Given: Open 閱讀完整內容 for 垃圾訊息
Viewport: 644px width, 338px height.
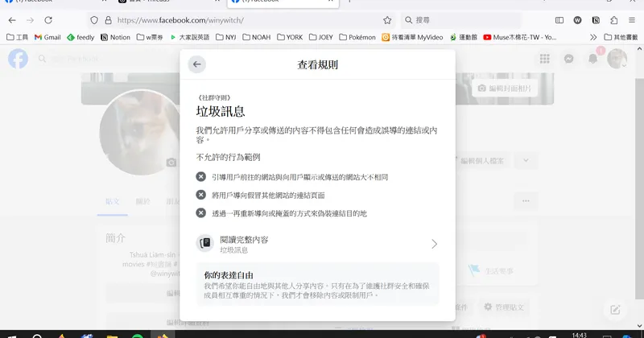Looking at the screenshot, I should click(317, 244).
